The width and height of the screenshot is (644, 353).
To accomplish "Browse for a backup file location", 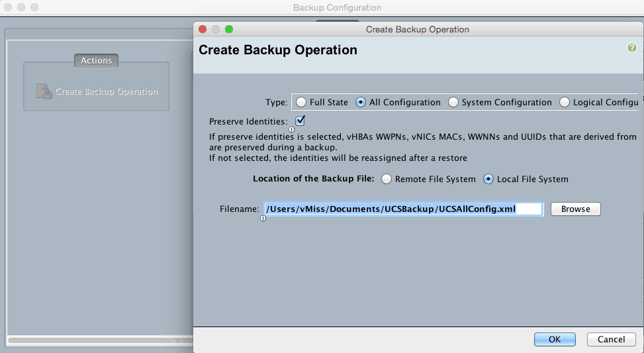I will point(575,209).
